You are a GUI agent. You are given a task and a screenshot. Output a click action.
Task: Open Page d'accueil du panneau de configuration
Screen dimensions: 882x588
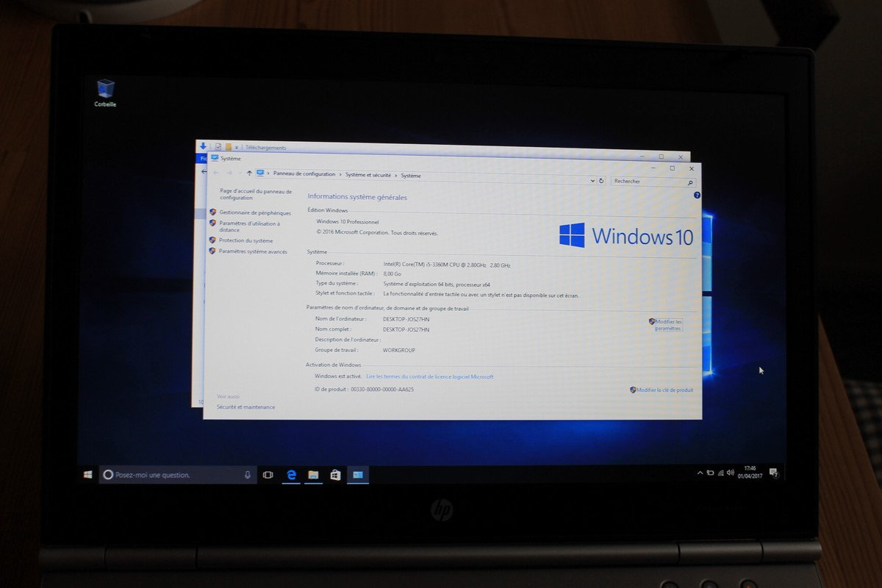coord(256,194)
